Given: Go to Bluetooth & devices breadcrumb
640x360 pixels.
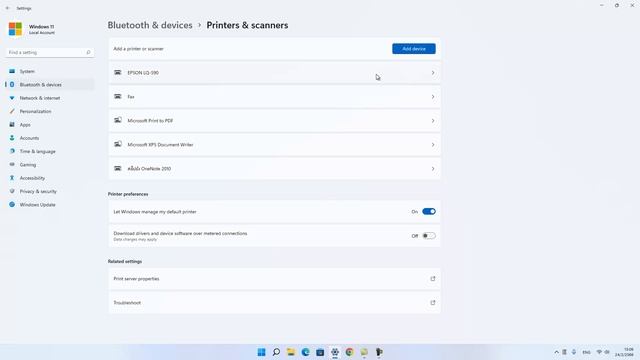Looking at the screenshot, I should tap(150, 25).
